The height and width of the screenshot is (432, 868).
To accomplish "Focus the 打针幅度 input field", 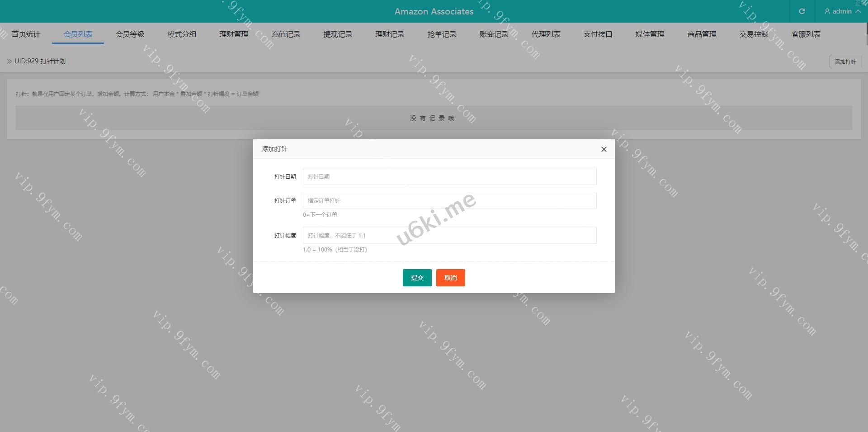I will tap(449, 235).
